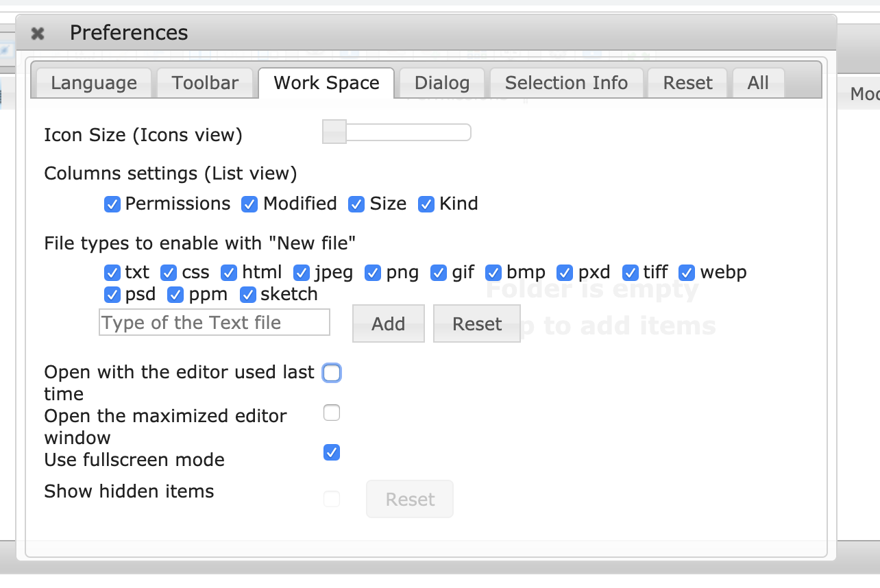Uncheck the Modified column checkbox

pyautogui.click(x=249, y=204)
